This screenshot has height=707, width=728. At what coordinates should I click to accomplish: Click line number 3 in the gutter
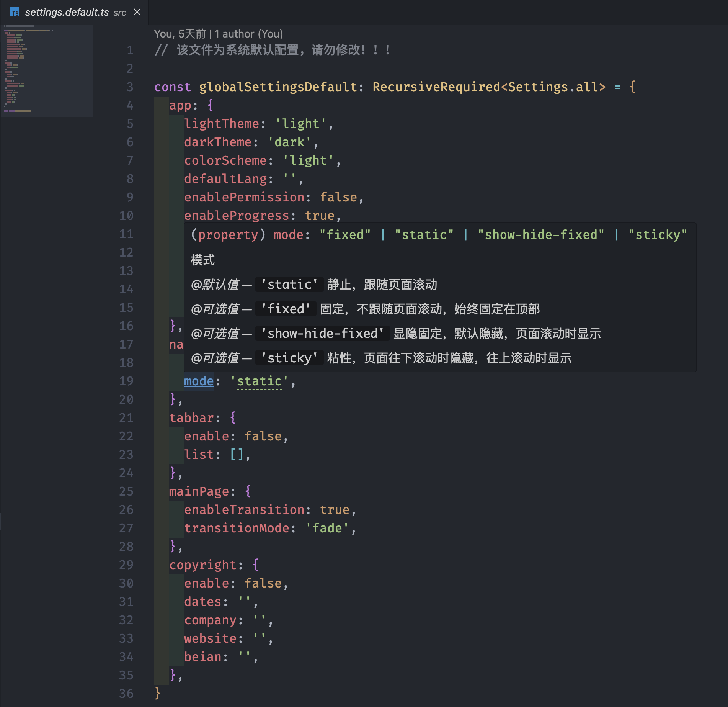[130, 87]
